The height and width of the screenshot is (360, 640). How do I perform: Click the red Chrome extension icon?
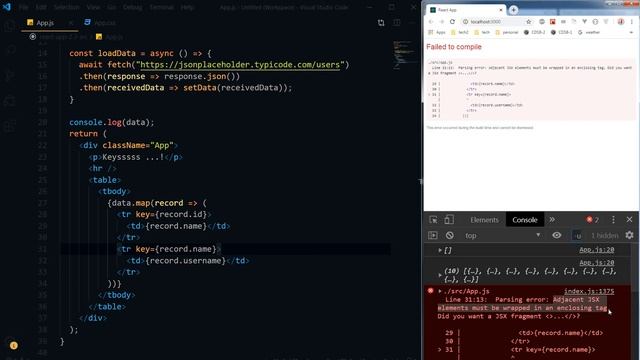pyautogui.click(x=553, y=22)
